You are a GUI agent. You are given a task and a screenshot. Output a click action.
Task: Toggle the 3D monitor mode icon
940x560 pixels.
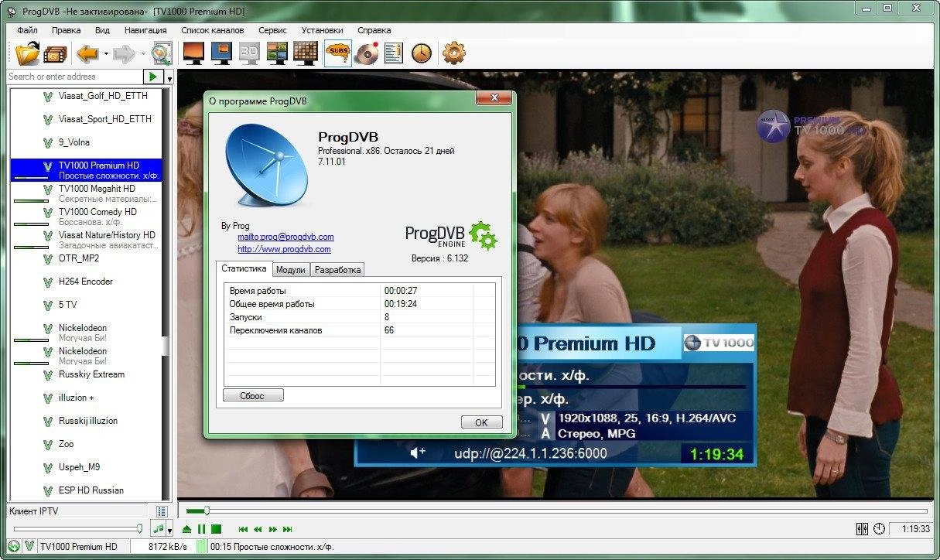(249, 53)
